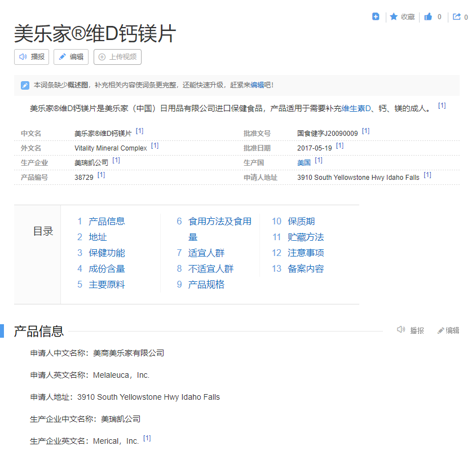
Task: Click reference [1] after Merical, Inc.
Action: [x=147, y=438]
